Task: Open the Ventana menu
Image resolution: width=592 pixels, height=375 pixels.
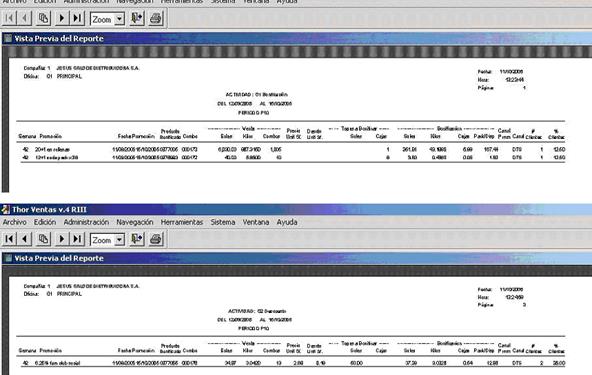Action: click(x=256, y=222)
